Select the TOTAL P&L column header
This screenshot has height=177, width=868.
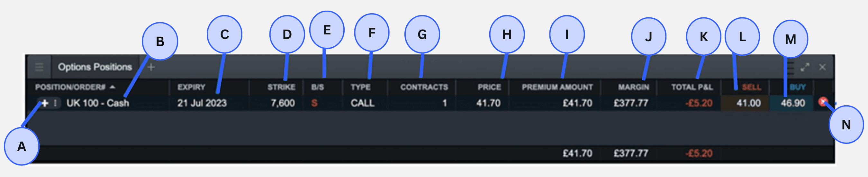click(692, 87)
